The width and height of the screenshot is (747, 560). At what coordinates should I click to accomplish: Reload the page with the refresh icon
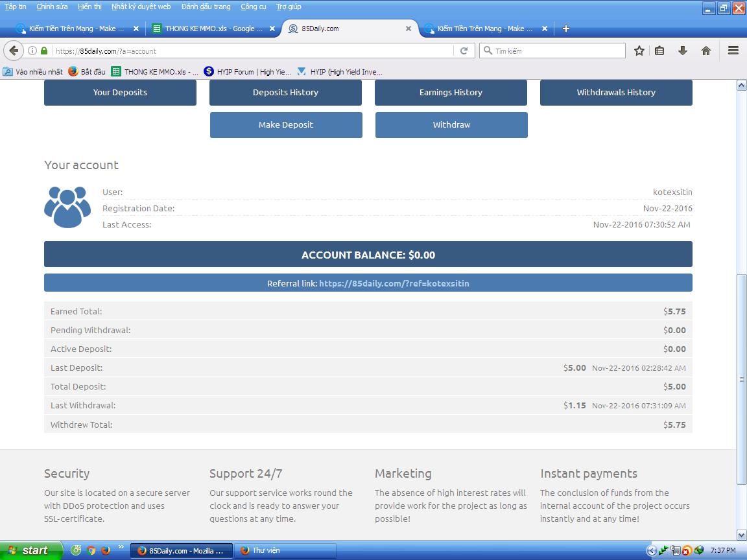coord(464,51)
